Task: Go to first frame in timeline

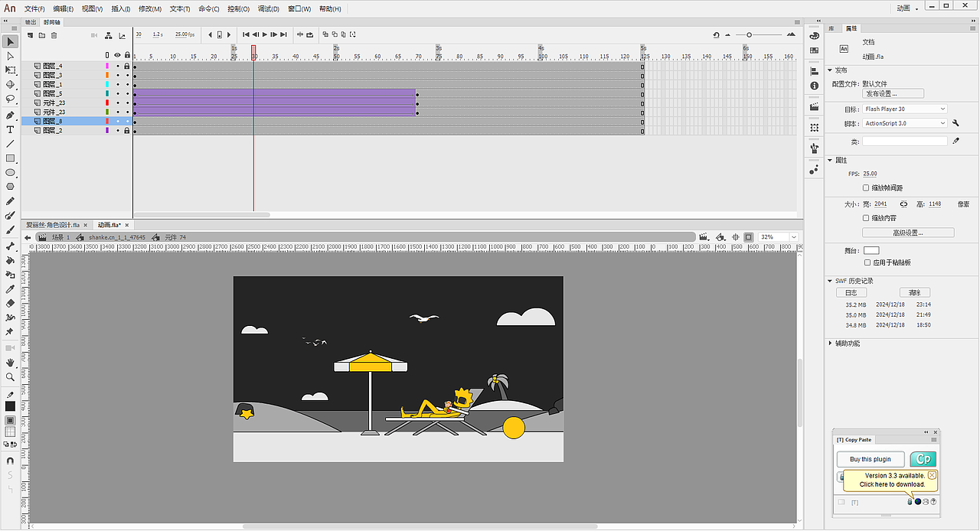Action: pyautogui.click(x=246, y=34)
